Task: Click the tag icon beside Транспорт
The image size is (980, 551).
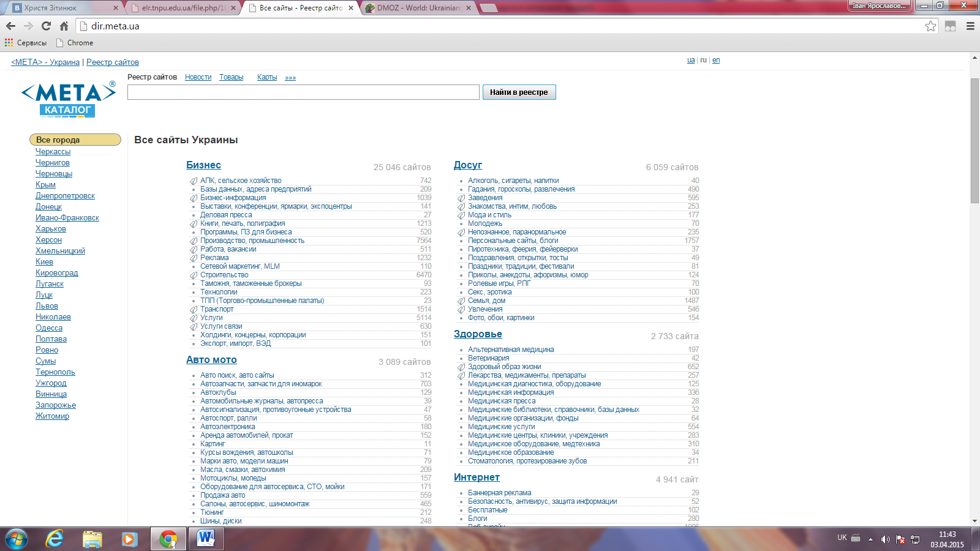Action: tap(194, 309)
